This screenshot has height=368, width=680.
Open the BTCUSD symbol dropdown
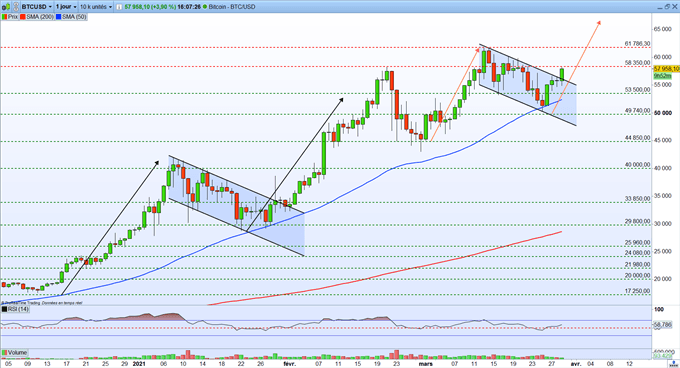(x=36, y=7)
